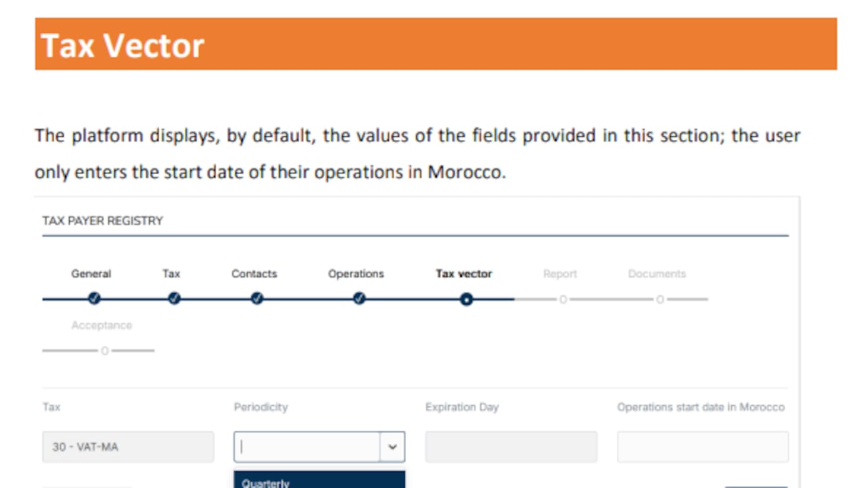This screenshot has height=488, width=868.
Task: Click the Tax step checkmark icon
Action: pos(173,299)
